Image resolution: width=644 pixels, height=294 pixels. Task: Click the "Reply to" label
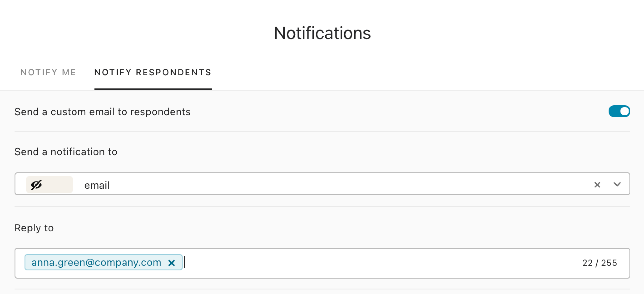pyautogui.click(x=34, y=228)
